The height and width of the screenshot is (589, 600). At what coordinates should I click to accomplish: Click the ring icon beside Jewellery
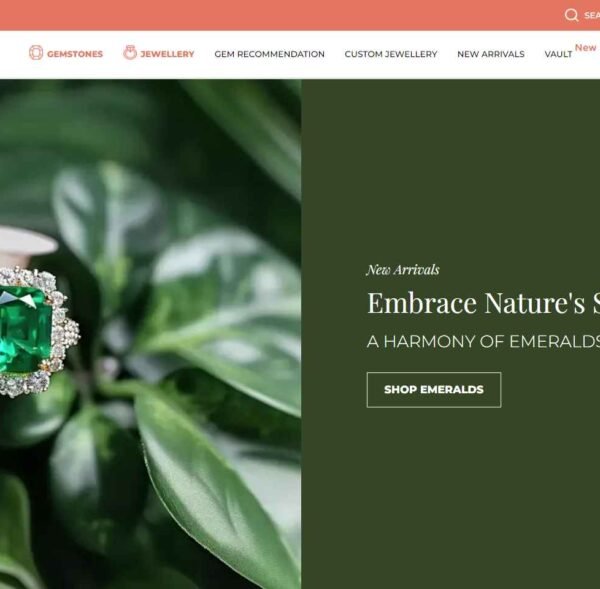click(130, 52)
